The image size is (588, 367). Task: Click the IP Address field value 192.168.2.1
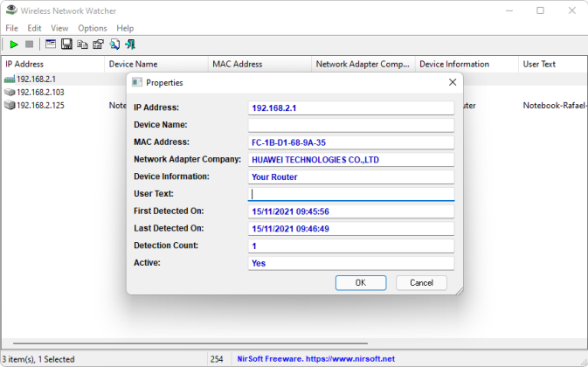pyautogui.click(x=351, y=108)
